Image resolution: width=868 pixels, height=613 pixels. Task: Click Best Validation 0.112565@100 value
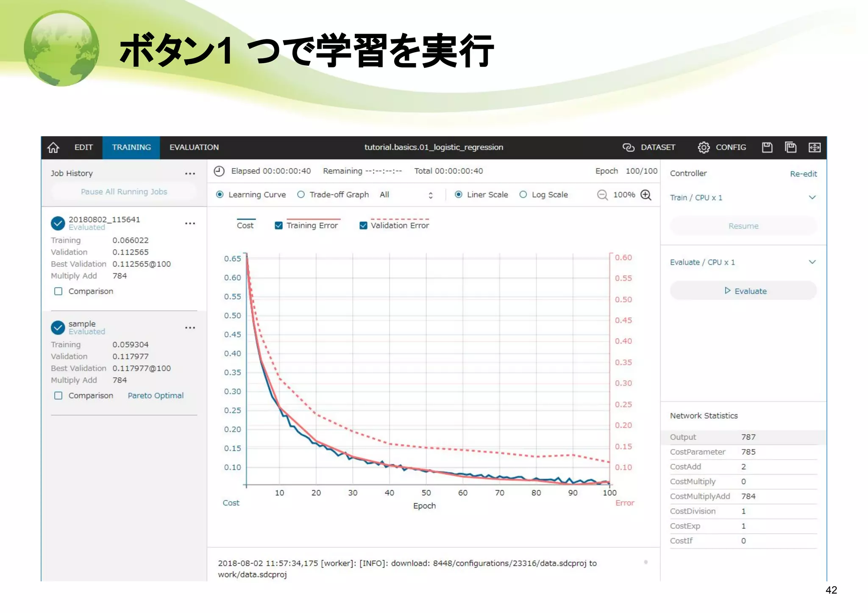point(142,264)
